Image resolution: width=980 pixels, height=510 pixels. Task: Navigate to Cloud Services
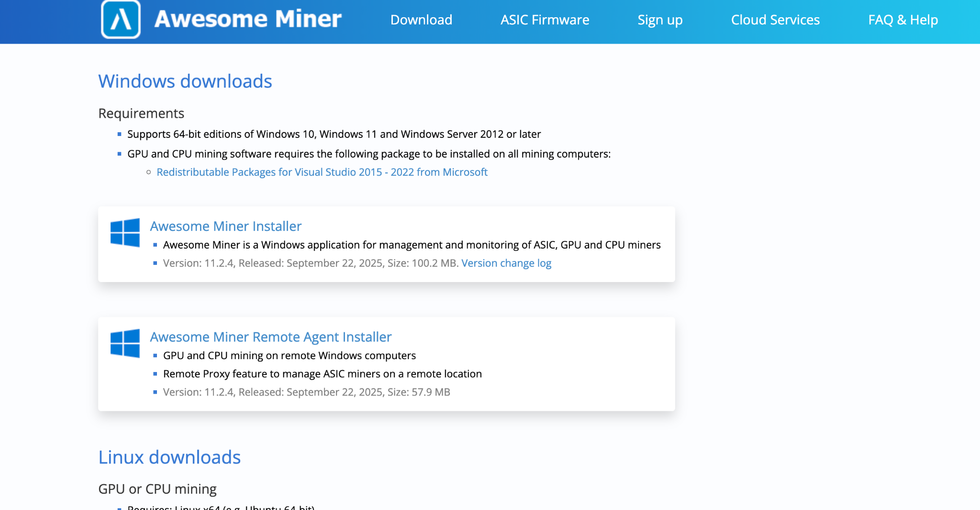point(775,20)
